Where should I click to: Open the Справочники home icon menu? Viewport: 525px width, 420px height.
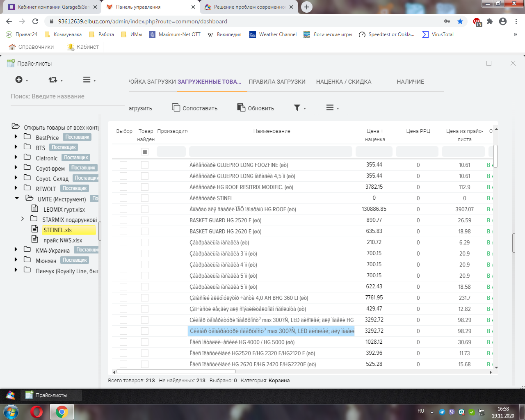tap(31, 47)
